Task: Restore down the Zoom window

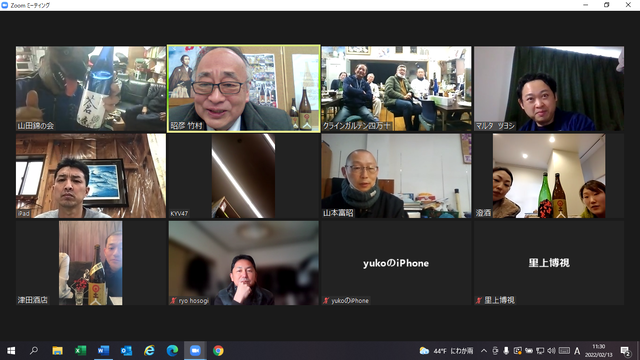Action: (x=607, y=5)
